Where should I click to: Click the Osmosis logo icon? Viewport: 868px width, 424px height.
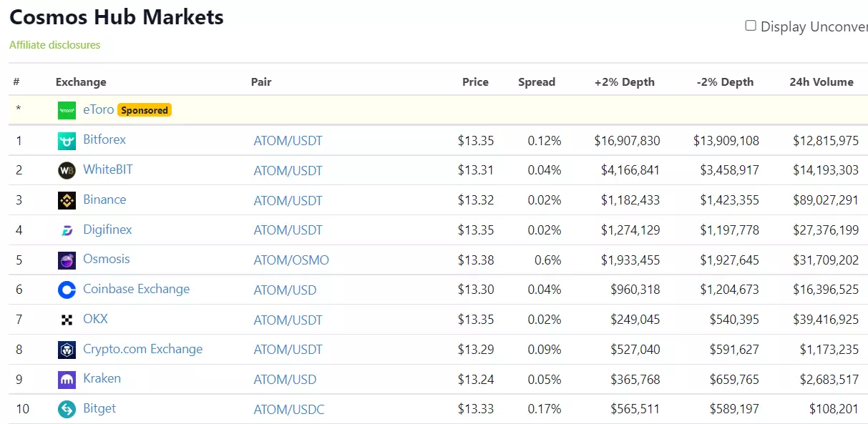pos(67,260)
